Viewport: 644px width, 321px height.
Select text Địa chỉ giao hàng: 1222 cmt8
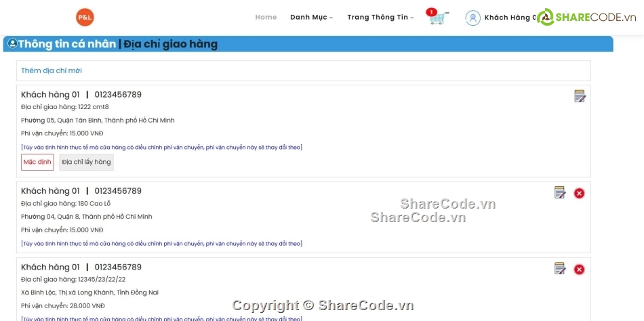coord(65,107)
